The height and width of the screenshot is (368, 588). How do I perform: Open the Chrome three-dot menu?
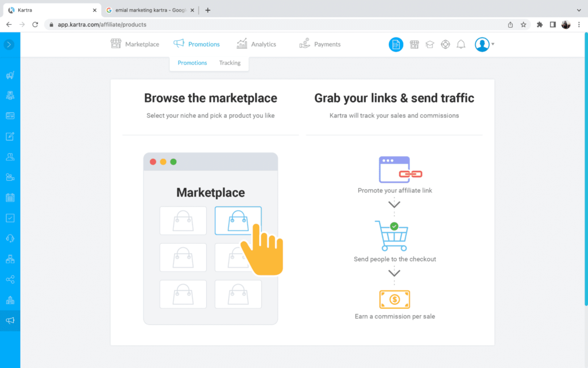[x=579, y=24]
